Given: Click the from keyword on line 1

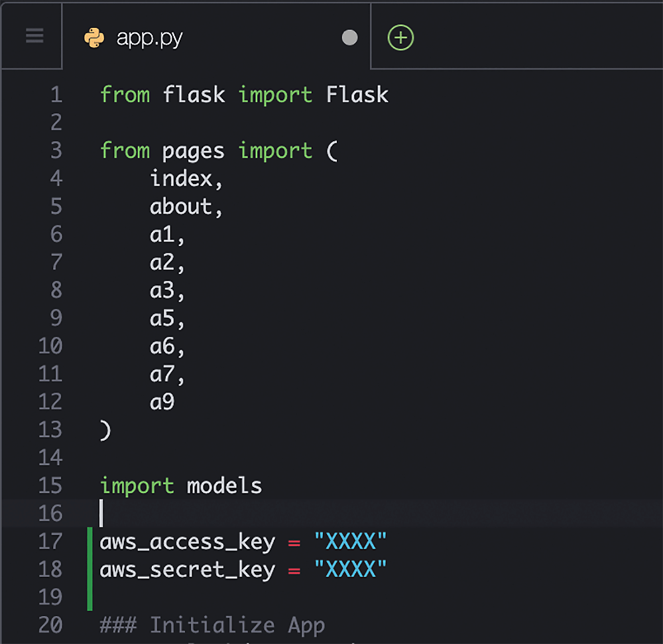Looking at the screenshot, I should tap(125, 94).
